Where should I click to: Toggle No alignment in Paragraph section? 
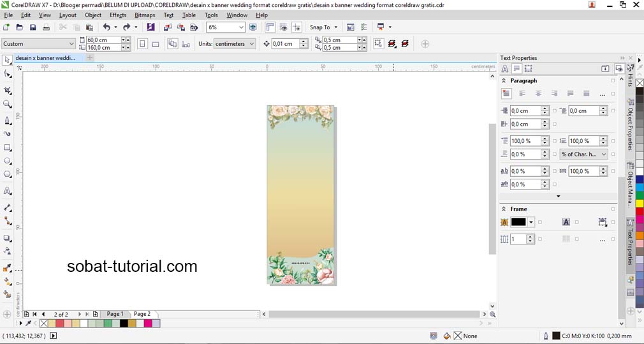click(506, 94)
